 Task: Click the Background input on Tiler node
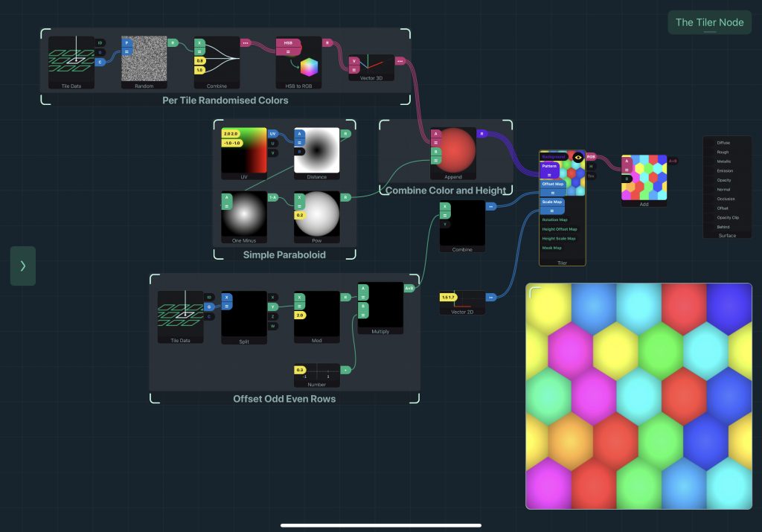pos(554,157)
